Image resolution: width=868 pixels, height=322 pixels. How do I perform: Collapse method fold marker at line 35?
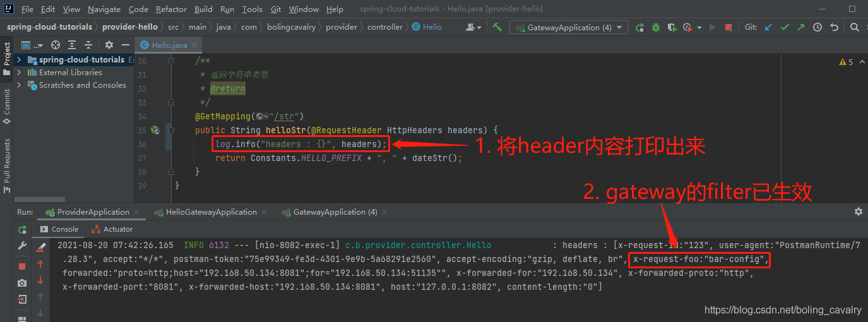click(x=171, y=131)
